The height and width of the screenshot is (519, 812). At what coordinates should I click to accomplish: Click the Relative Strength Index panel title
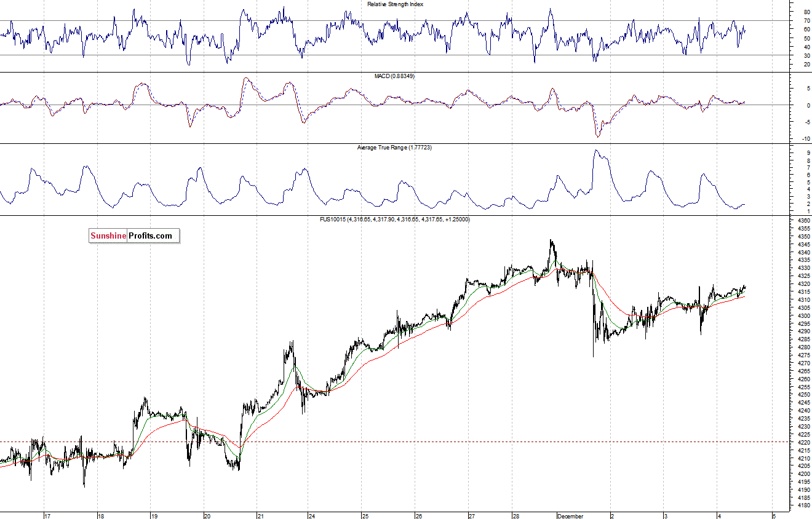(395, 4)
